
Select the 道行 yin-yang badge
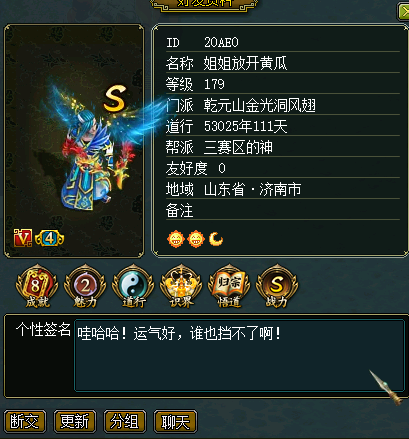(133, 286)
